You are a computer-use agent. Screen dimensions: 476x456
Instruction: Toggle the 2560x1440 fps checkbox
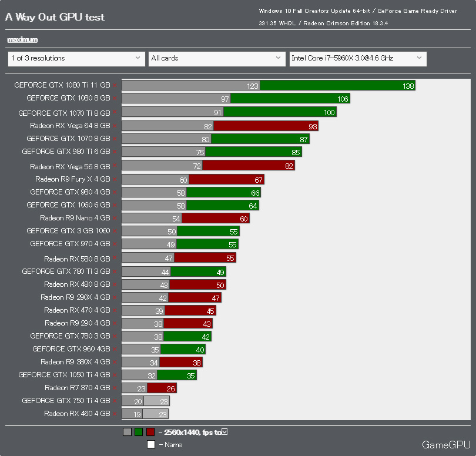click(x=224, y=432)
